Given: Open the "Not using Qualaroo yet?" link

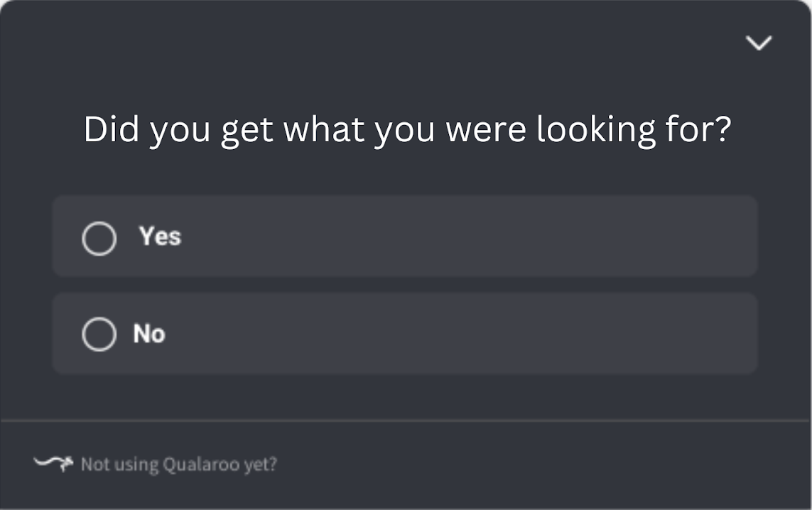Looking at the screenshot, I should tap(178, 465).
